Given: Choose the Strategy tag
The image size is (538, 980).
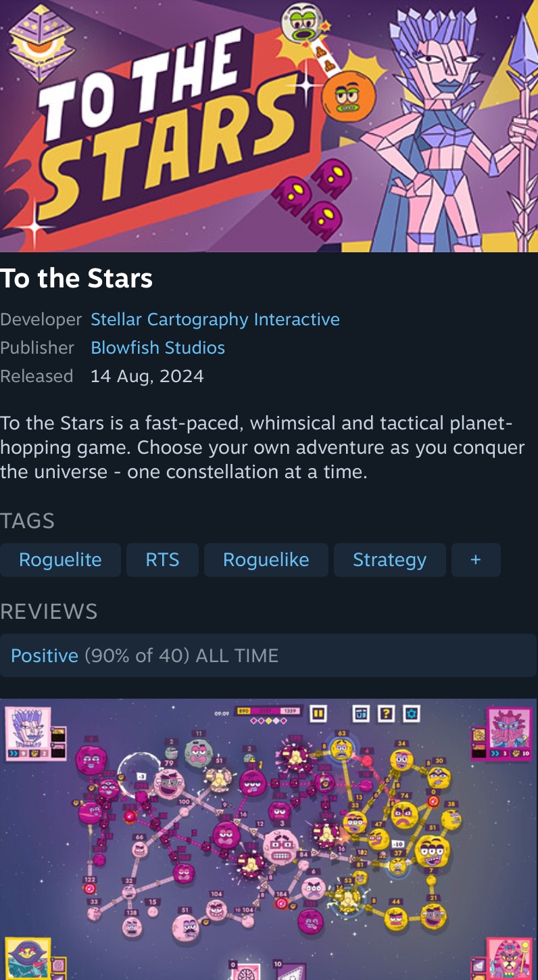Looking at the screenshot, I should point(389,560).
